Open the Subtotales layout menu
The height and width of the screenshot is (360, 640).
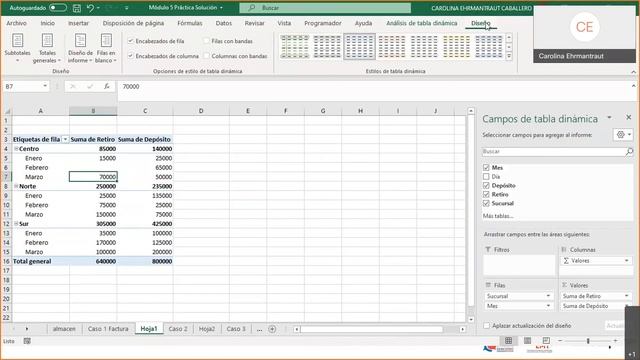point(17,48)
